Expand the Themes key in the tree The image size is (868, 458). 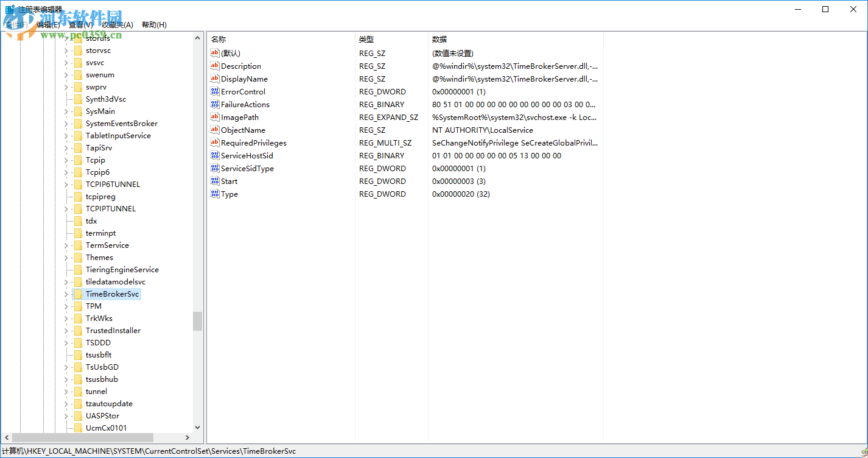66,257
